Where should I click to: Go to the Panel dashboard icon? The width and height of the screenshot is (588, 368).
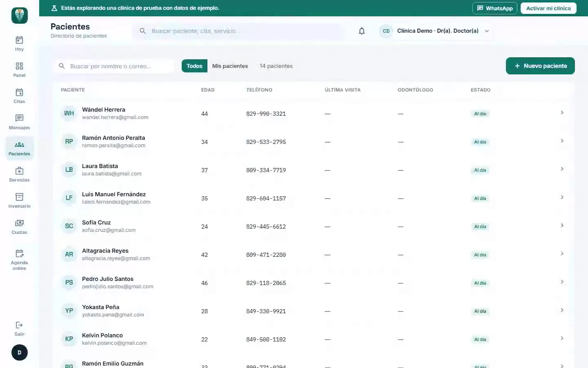pos(19,66)
